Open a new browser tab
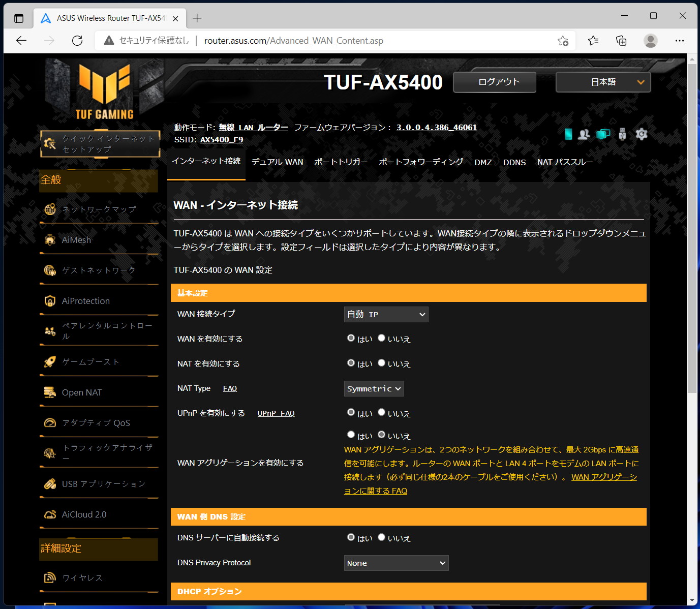700x609 pixels. (x=197, y=18)
